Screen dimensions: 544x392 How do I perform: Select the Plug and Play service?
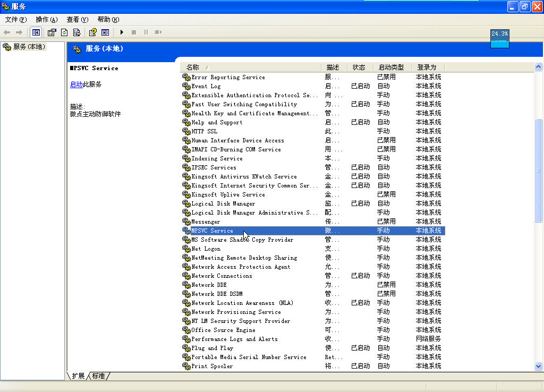(x=312, y=347)
